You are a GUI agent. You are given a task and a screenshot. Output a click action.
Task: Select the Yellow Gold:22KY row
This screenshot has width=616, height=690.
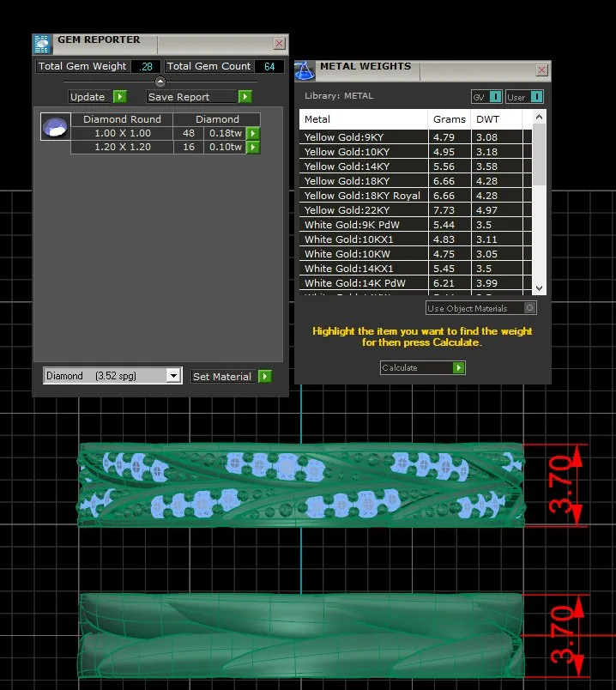tap(415, 210)
